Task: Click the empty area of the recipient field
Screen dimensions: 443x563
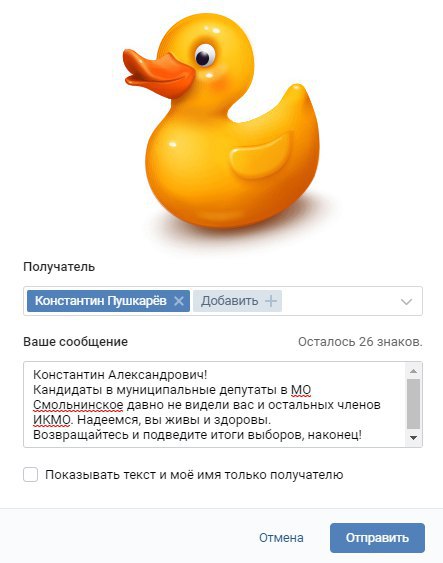Action: coord(339,301)
